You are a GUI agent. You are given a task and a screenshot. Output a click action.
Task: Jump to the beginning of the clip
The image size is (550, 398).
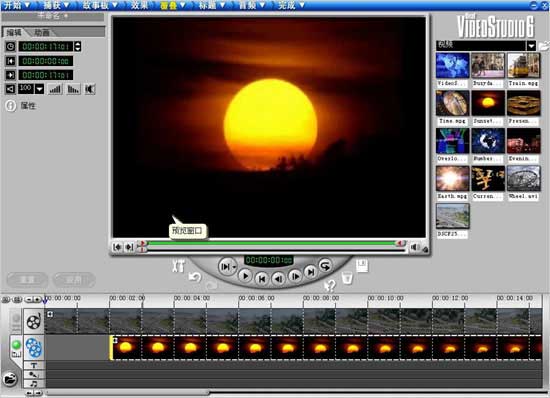point(262,279)
